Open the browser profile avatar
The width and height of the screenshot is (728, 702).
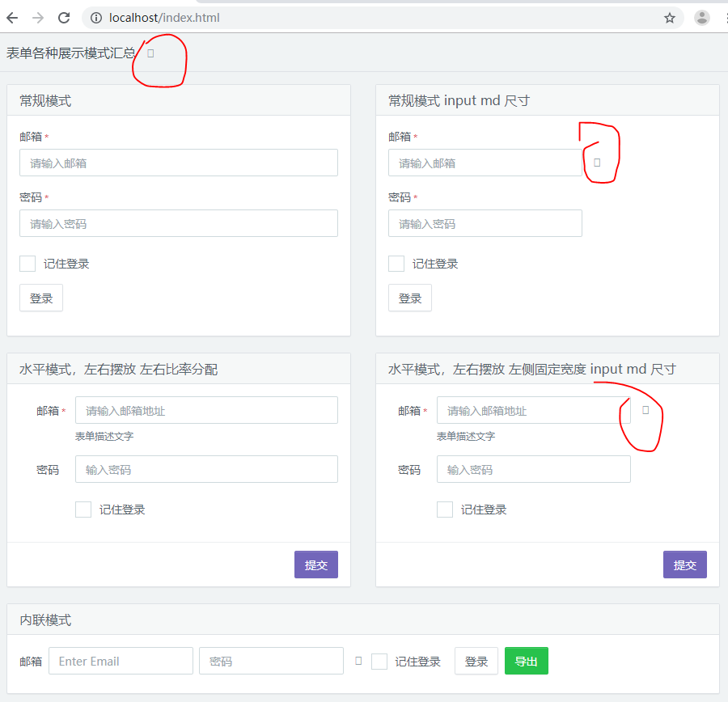coord(701,18)
